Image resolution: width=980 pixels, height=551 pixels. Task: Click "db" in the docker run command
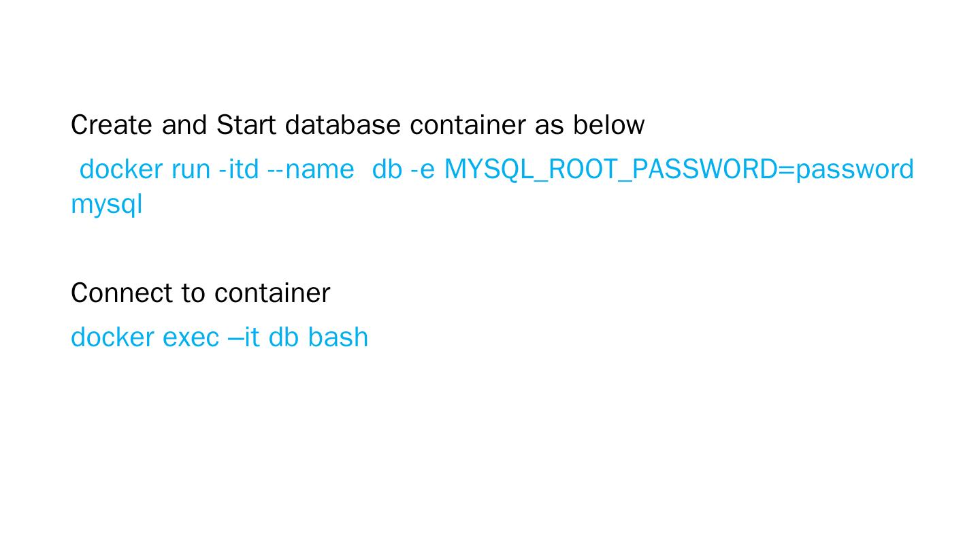[387, 169]
